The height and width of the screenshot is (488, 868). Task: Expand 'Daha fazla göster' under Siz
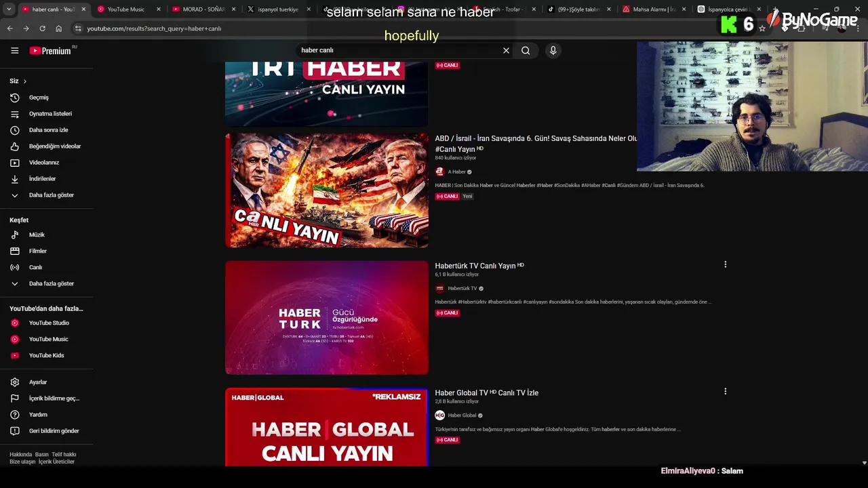(47, 195)
